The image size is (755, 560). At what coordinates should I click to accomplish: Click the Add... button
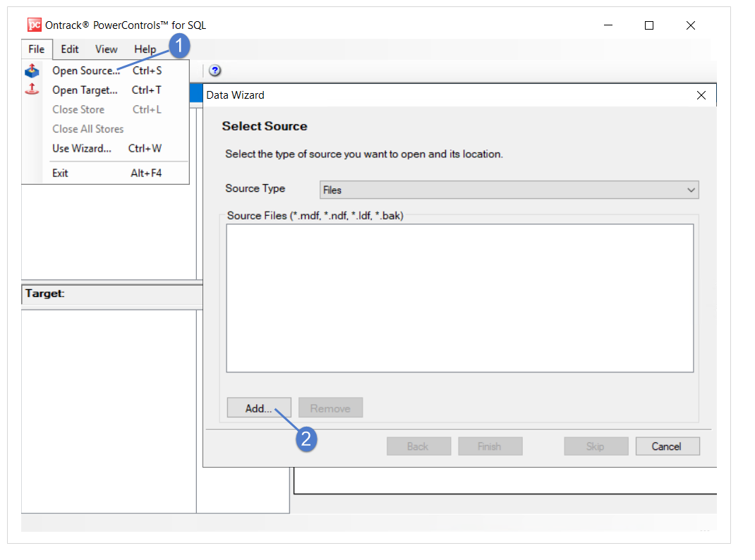(259, 408)
